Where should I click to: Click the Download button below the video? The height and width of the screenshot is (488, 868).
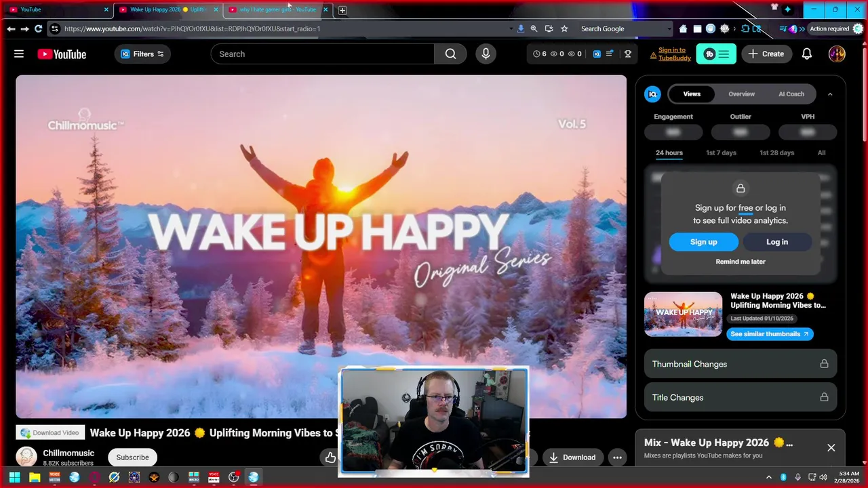click(572, 457)
